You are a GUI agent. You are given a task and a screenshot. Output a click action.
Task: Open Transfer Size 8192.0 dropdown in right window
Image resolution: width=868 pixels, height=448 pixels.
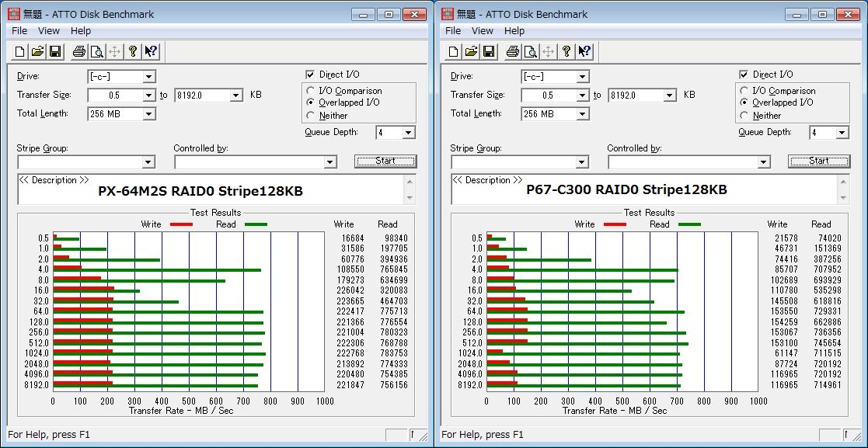click(x=670, y=96)
